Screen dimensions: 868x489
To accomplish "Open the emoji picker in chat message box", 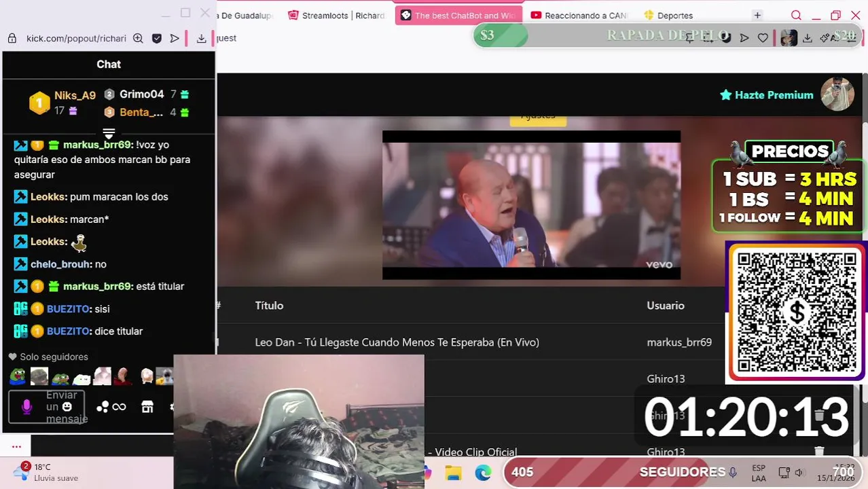I will point(67,407).
